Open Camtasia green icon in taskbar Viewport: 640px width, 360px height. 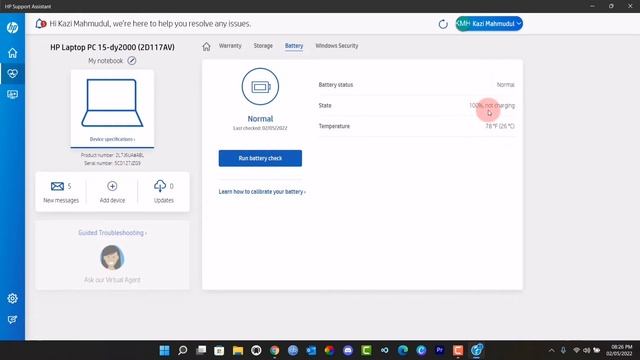tap(366, 350)
